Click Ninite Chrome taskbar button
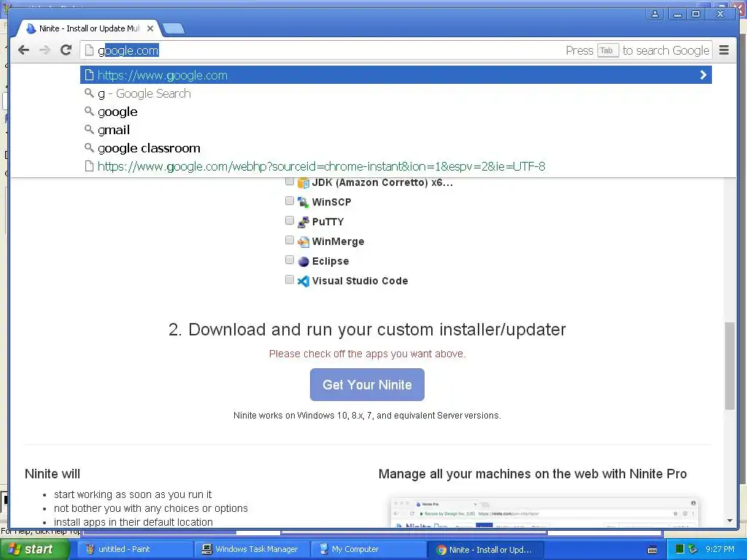This screenshot has width=747, height=560. coord(486,550)
